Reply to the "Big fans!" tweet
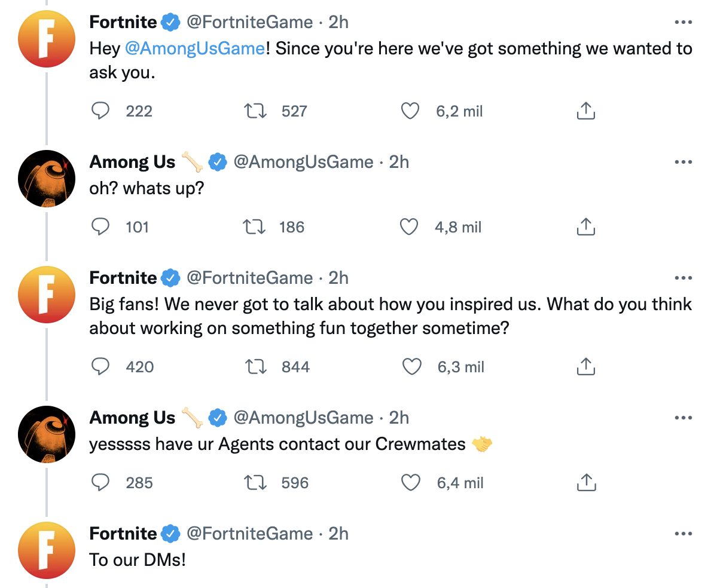714x588 pixels. pyautogui.click(x=102, y=367)
